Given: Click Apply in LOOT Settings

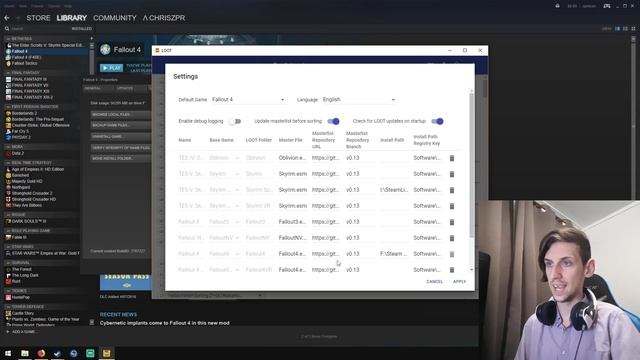Looking at the screenshot, I should [459, 282].
